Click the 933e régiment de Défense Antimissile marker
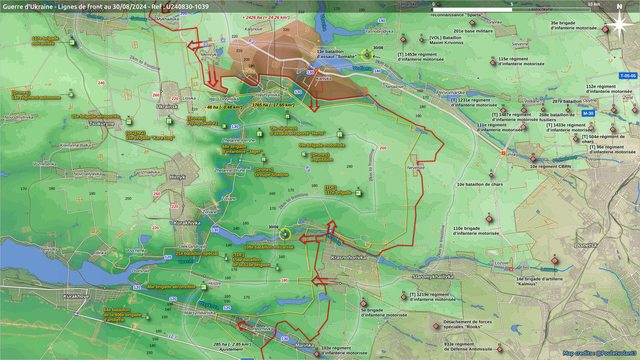This screenshot has width=640, height=360. 500,349
